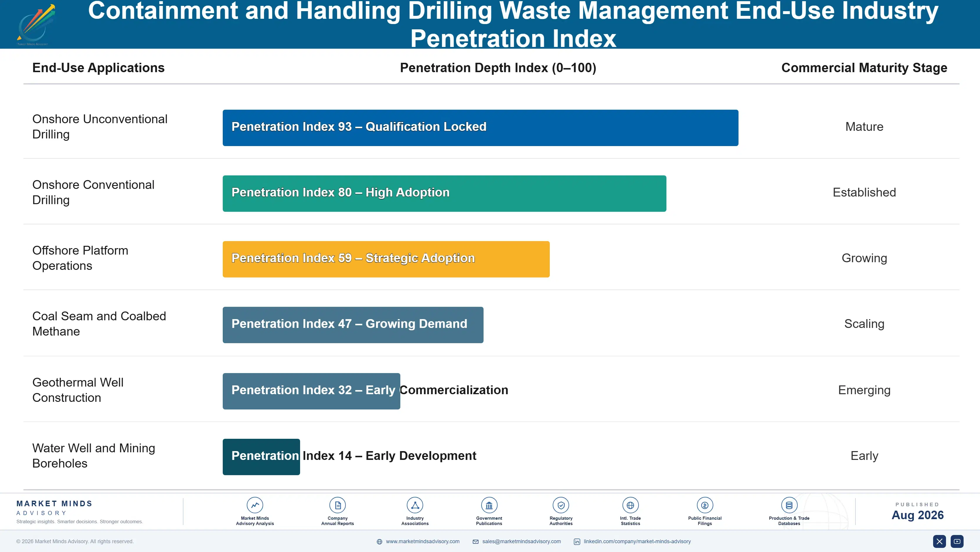Click the Early maturity stage value
The height and width of the screenshot is (552, 980).
(x=864, y=456)
